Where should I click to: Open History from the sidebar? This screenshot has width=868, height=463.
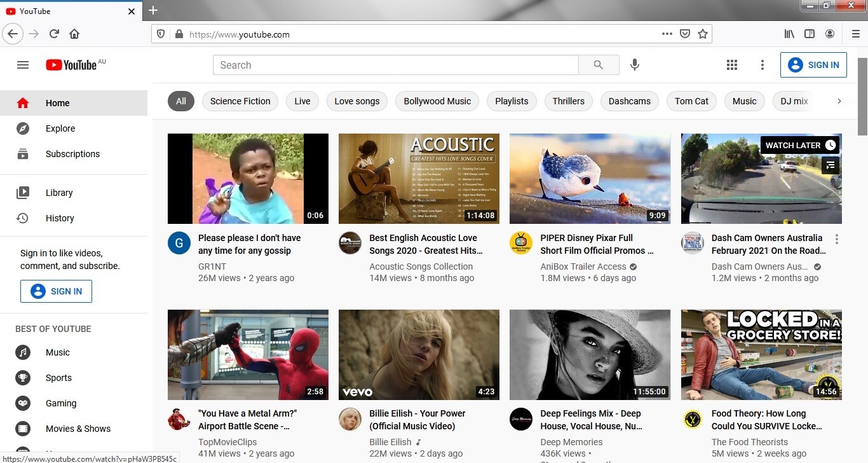pyautogui.click(x=60, y=218)
